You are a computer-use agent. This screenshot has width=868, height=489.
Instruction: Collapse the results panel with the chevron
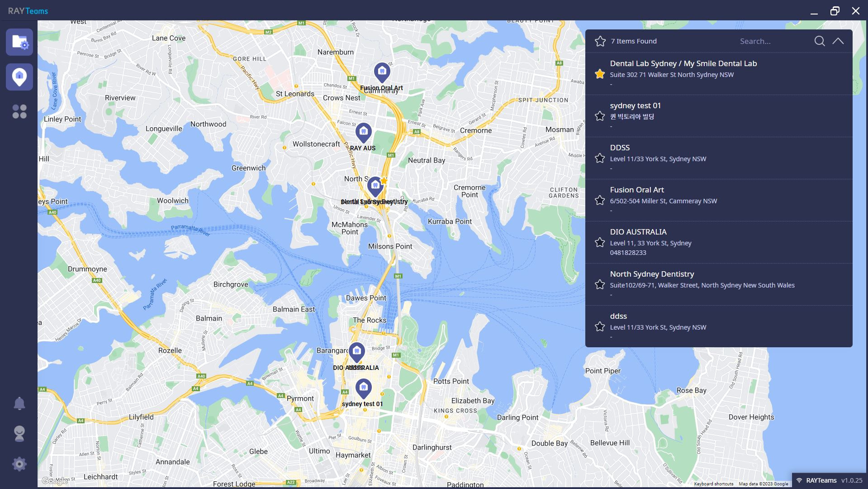point(838,41)
